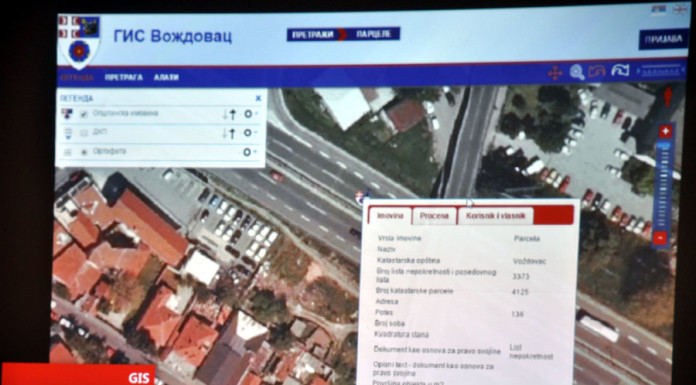Expand the ДКП layer legend arrow

(x=68, y=137)
